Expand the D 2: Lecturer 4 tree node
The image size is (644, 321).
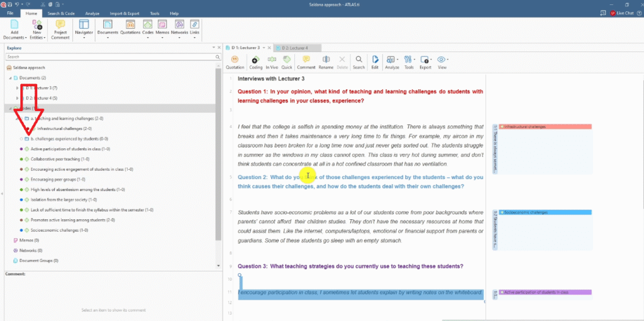tap(18, 98)
